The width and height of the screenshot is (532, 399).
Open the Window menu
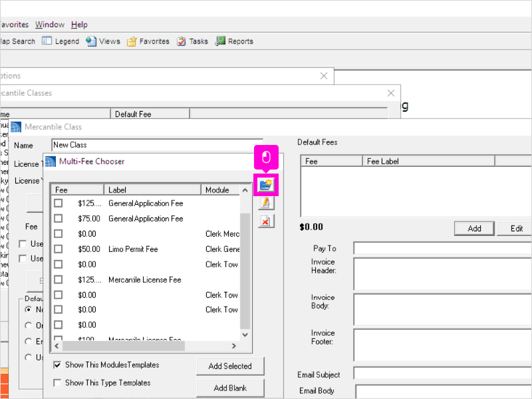tap(50, 25)
